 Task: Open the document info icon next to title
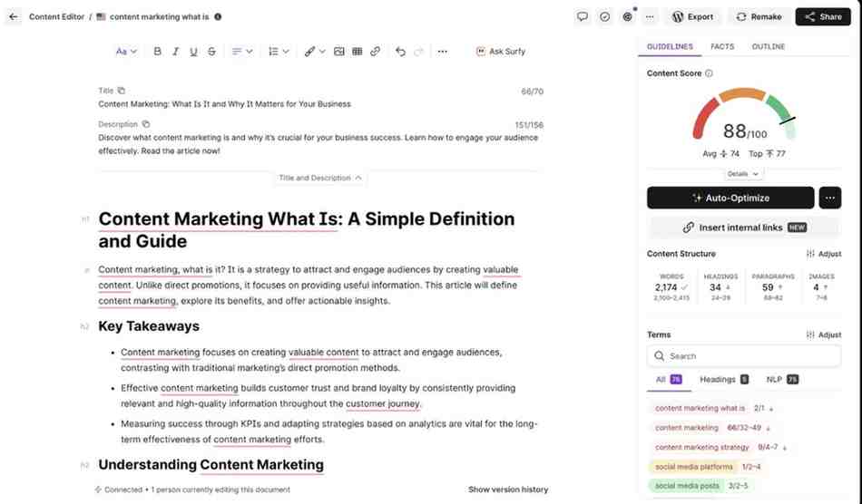[x=218, y=17]
